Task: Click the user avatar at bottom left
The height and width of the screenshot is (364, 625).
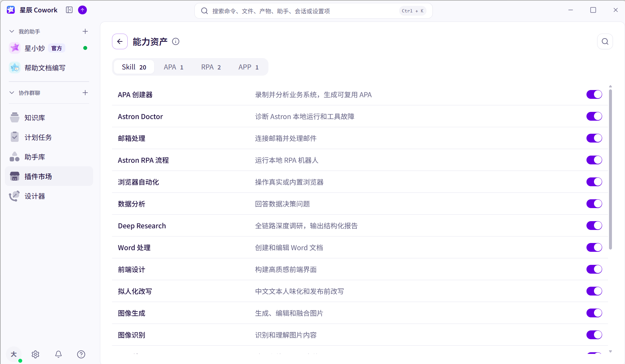Action: click(14, 354)
